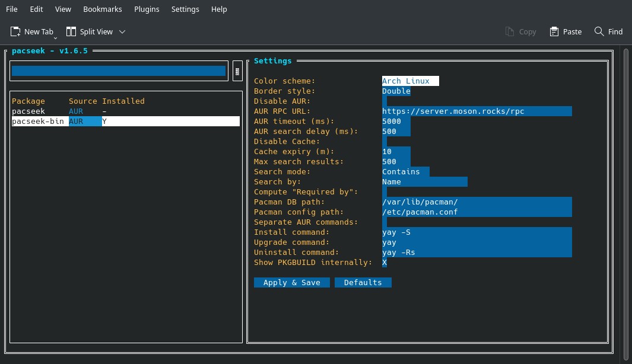Screen dimensions: 632x364
Task: Click Uninstall command field "yay -Rs"
Action: tap(477, 252)
